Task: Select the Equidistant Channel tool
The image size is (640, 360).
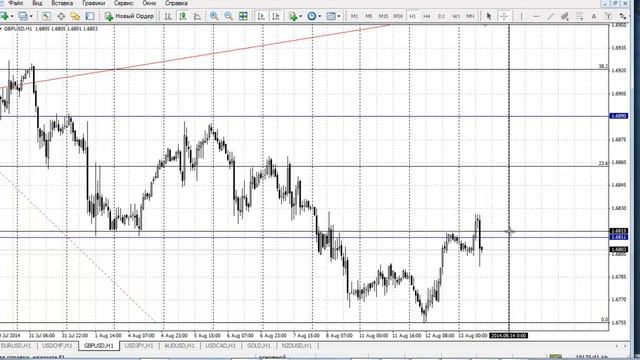Action: pos(565,16)
